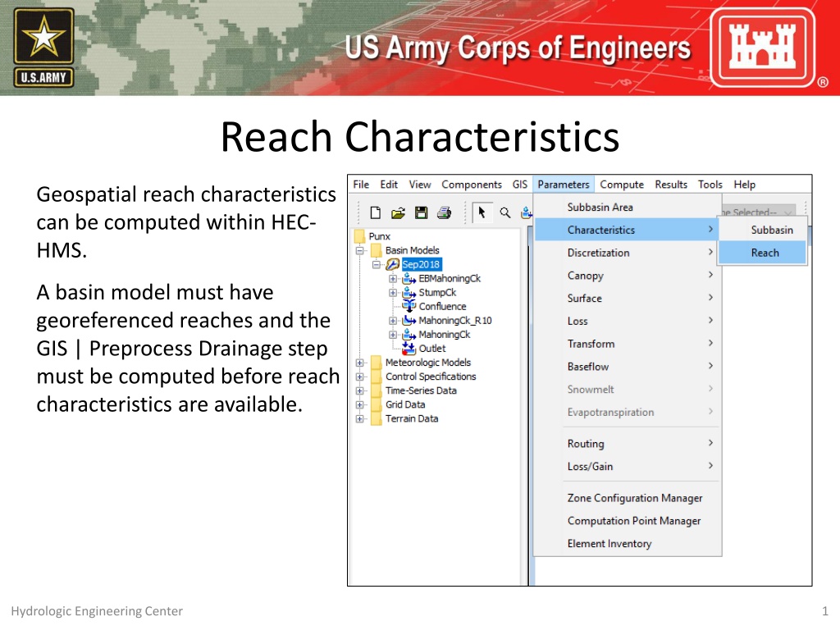Open the Characteristics submenu entry

(x=628, y=230)
